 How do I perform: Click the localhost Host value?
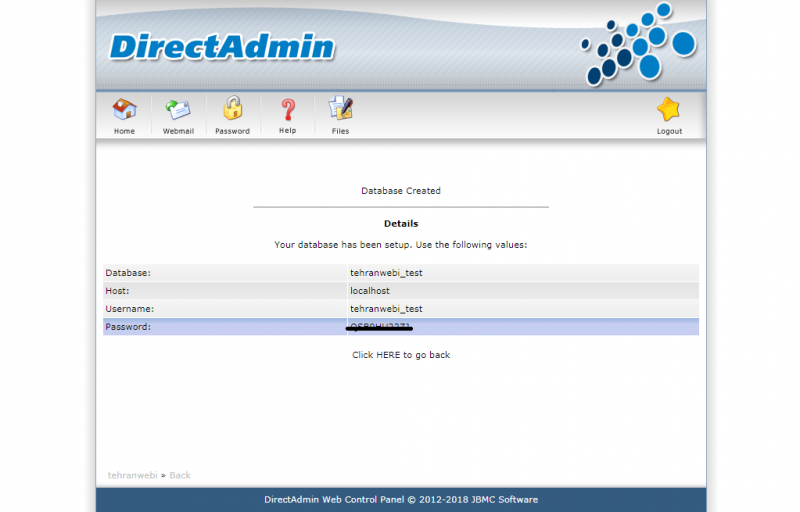370,291
